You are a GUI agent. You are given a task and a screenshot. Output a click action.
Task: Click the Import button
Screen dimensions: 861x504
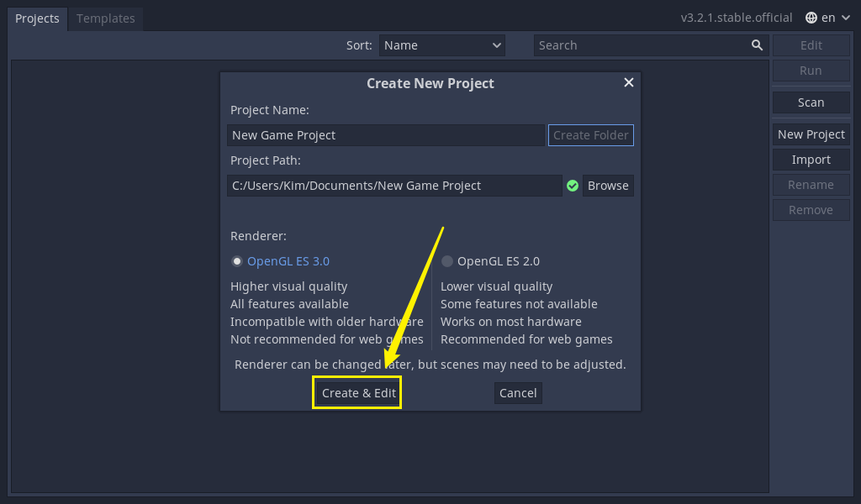[811, 160]
